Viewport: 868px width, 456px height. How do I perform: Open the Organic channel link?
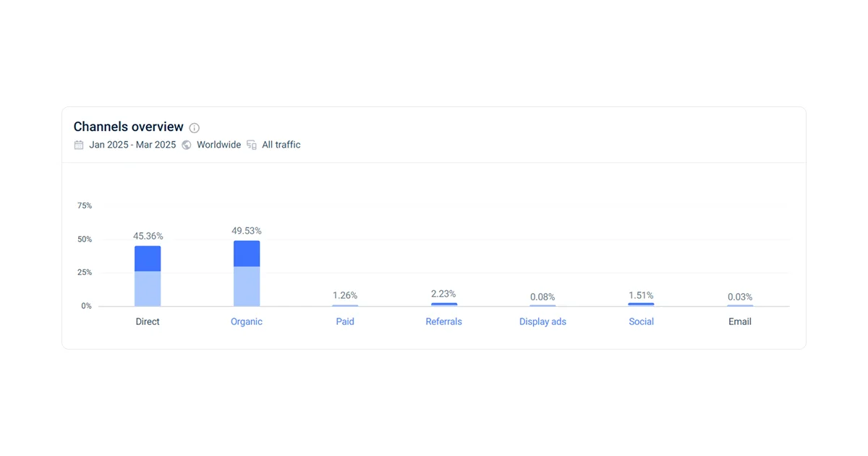(247, 321)
